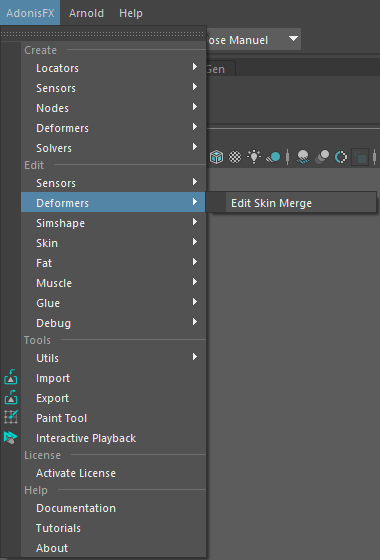Click Activate License
Viewport: 380px width, 560px height.
113,473
